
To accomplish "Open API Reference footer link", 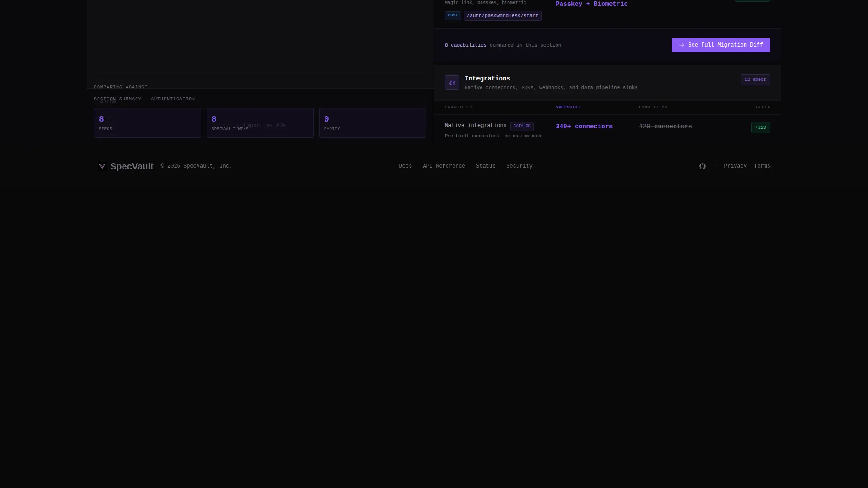I will (x=443, y=166).
